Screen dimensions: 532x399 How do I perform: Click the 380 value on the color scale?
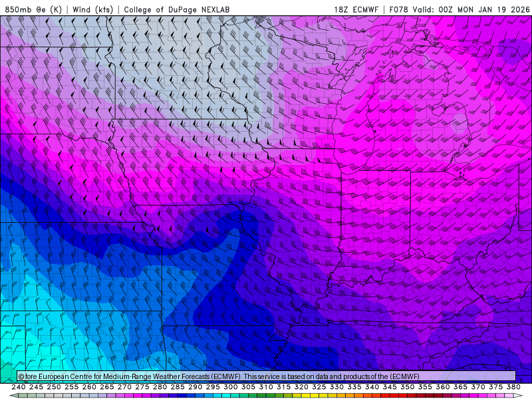click(513, 387)
